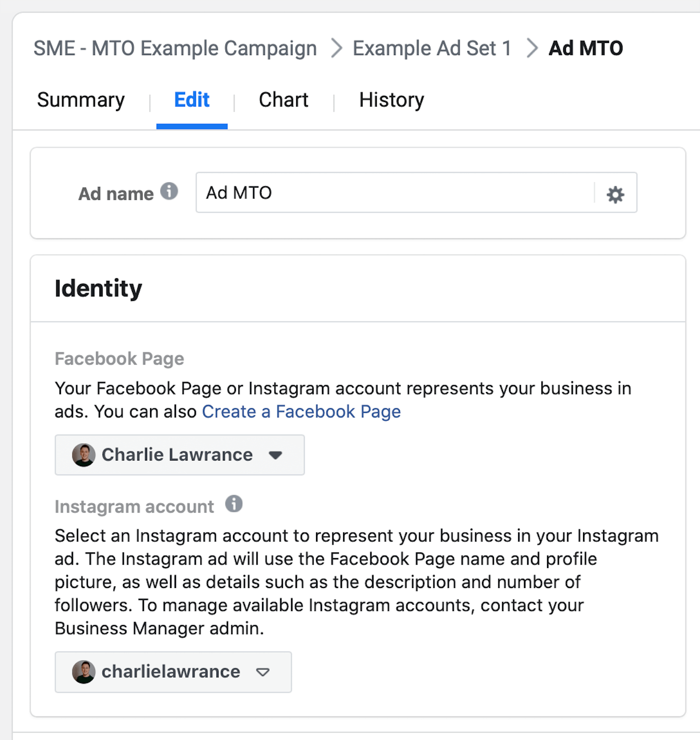Click Charlie Lawrance's profile picture in Facebook Page selector
The height and width of the screenshot is (740, 700).
pos(84,455)
